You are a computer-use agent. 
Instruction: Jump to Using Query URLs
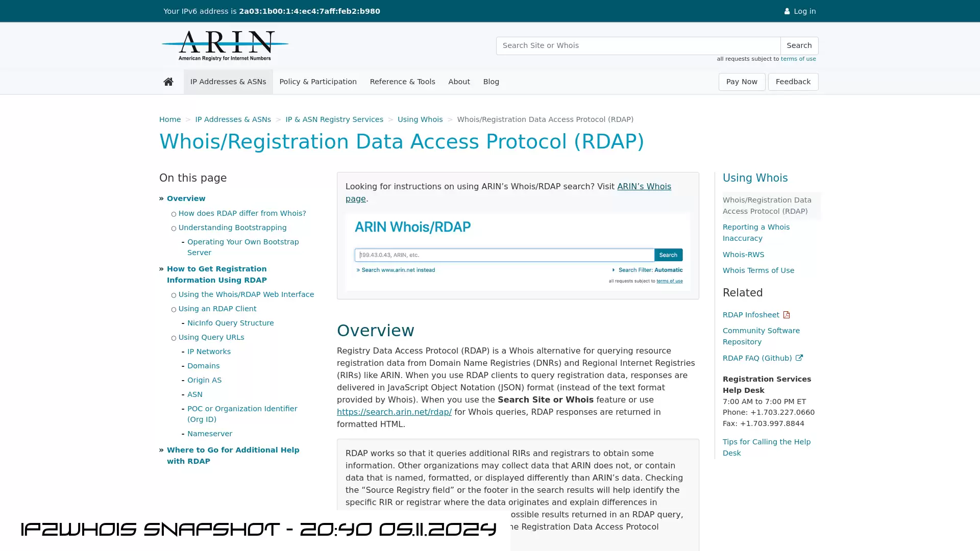click(x=211, y=337)
